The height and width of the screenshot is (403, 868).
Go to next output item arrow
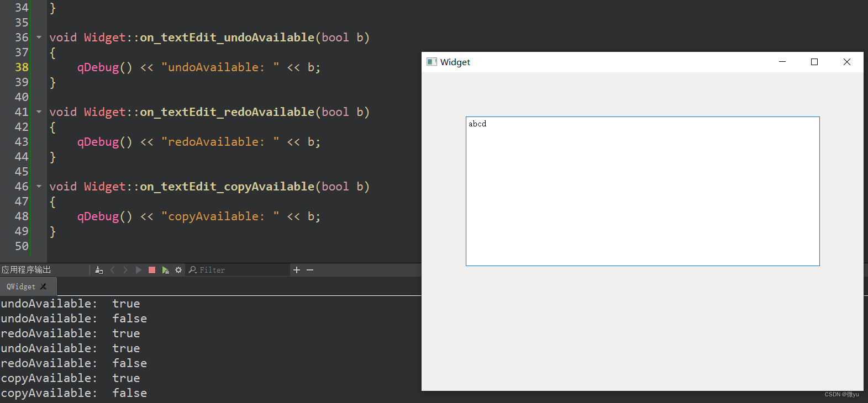click(x=125, y=270)
